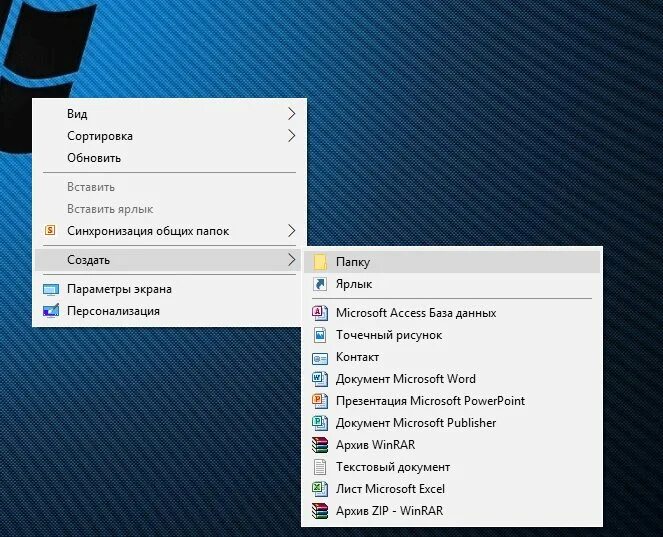This screenshot has width=663, height=537.
Task: Expand the Синхронизация общих папок arrow
Action: [x=291, y=230]
